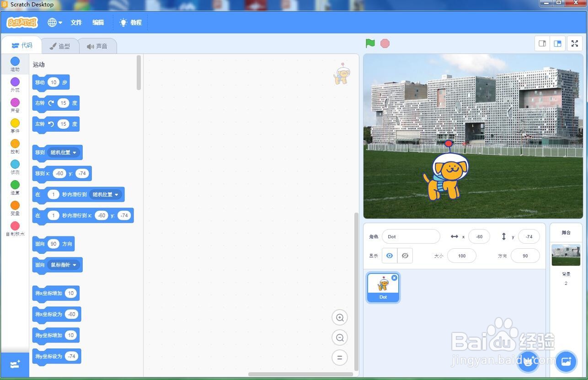Viewport: 588px width, 380px height.
Task: Open 随机位置 dropdown in 滑行到 block
Action: point(106,194)
